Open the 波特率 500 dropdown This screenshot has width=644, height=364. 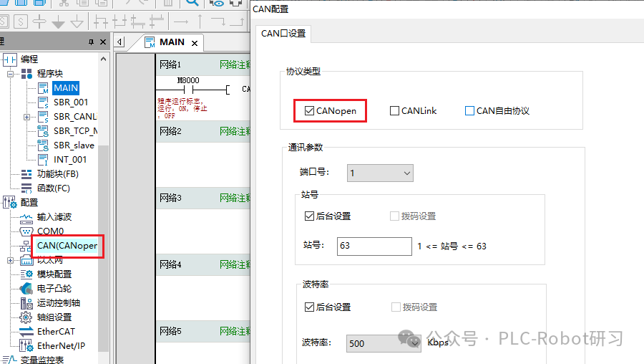pos(384,343)
